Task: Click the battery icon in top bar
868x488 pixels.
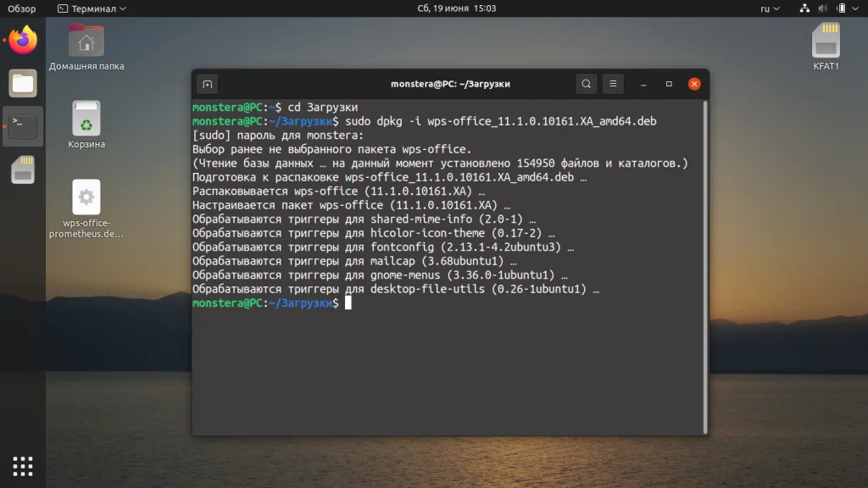Action: pyautogui.click(x=841, y=8)
